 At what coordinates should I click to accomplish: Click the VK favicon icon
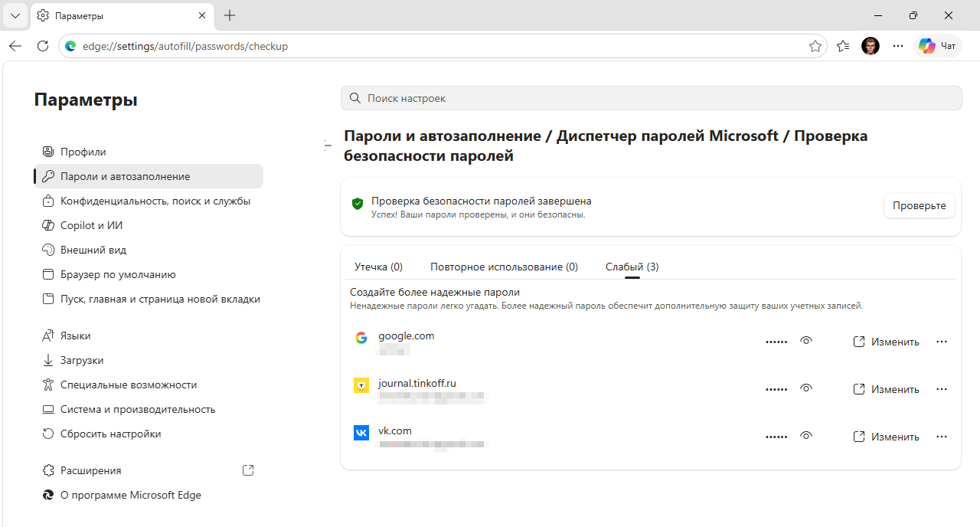[x=361, y=433]
